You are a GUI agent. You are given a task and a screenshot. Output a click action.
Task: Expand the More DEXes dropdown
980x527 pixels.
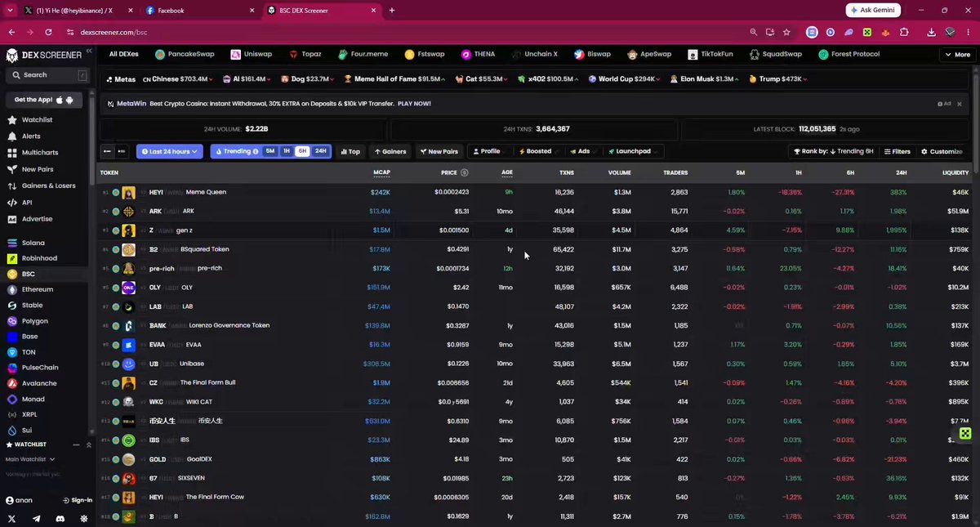(957, 55)
